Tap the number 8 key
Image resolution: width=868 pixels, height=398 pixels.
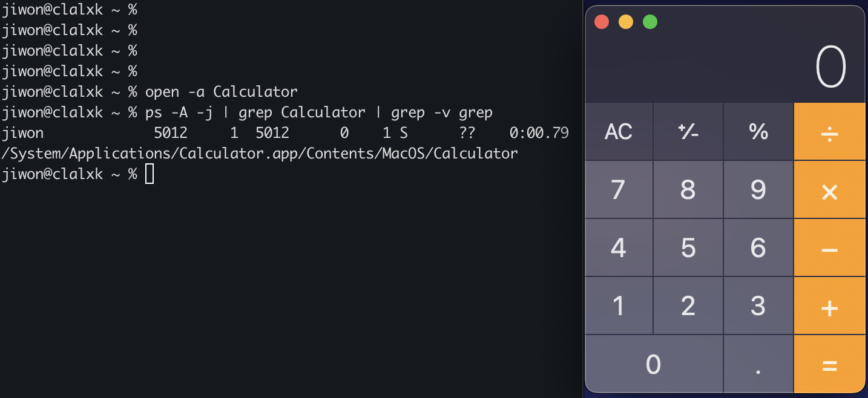pos(688,190)
